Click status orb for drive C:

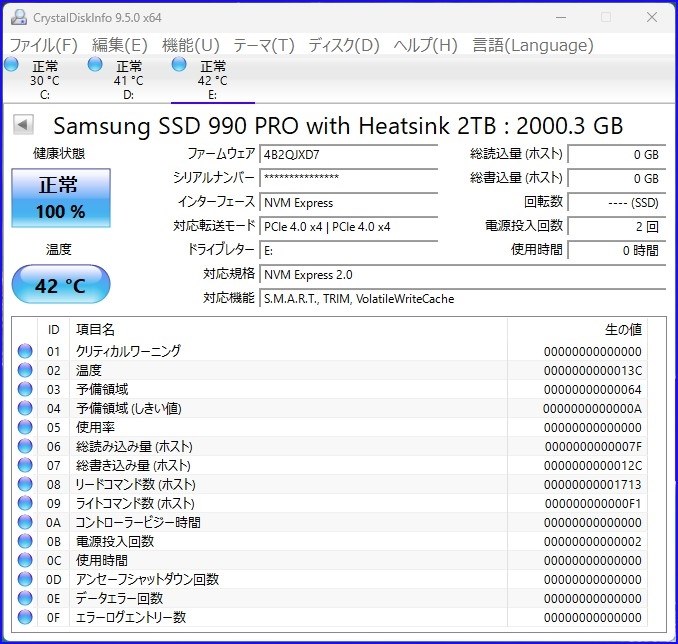tap(11, 65)
